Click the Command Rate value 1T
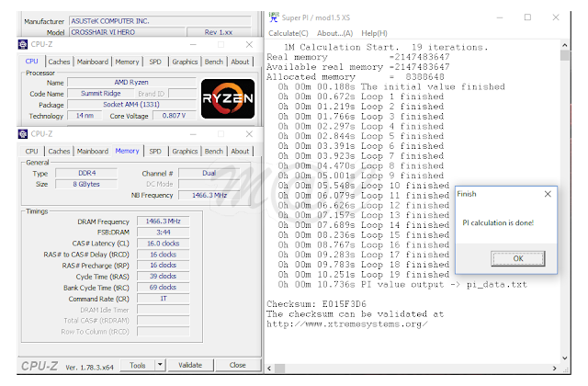 [164, 299]
